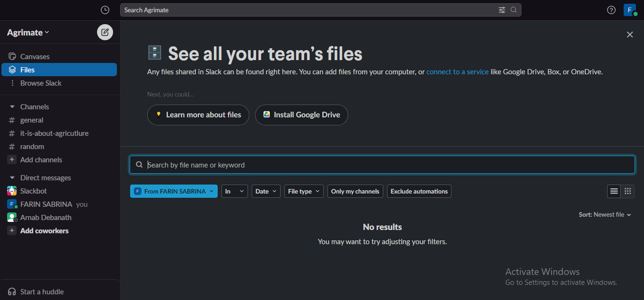Open the help question mark icon
Image resolution: width=644 pixels, height=300 pixels.
pos(611,10)
